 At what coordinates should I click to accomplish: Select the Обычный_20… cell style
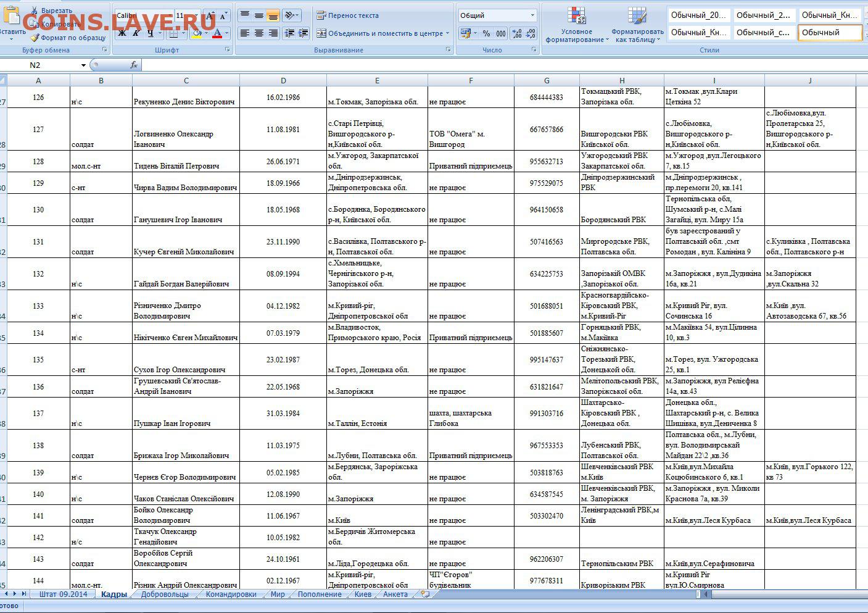[698, 15]
